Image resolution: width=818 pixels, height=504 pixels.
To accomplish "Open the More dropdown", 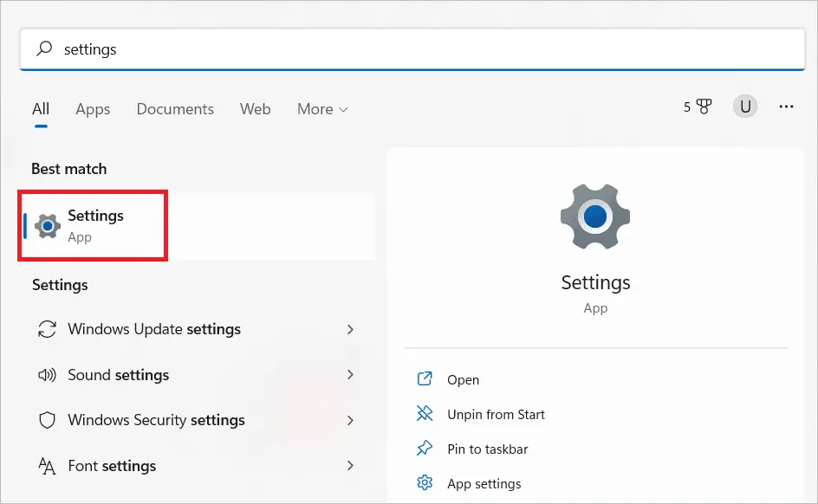I will tap(322, 109).
